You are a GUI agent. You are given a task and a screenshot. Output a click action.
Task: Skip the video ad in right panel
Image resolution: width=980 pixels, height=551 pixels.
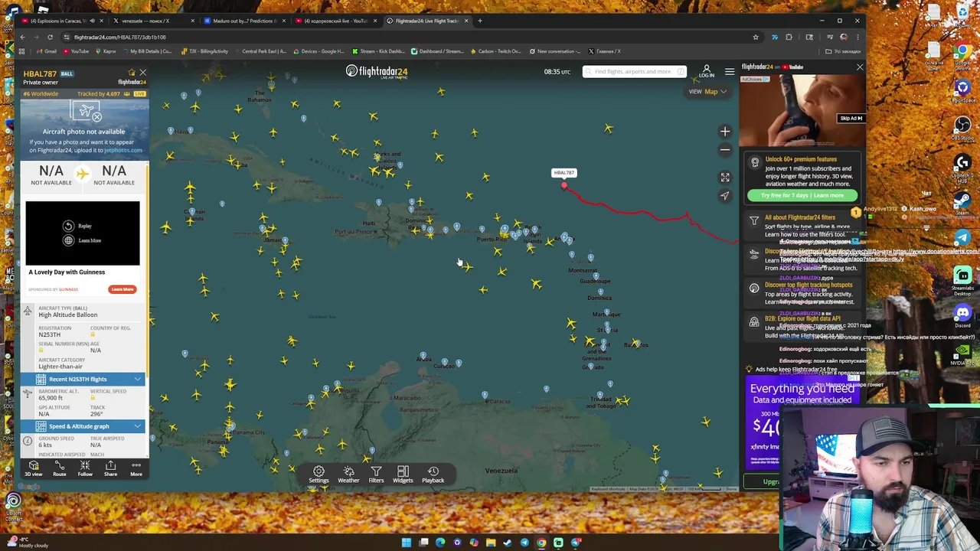point(851,119)
